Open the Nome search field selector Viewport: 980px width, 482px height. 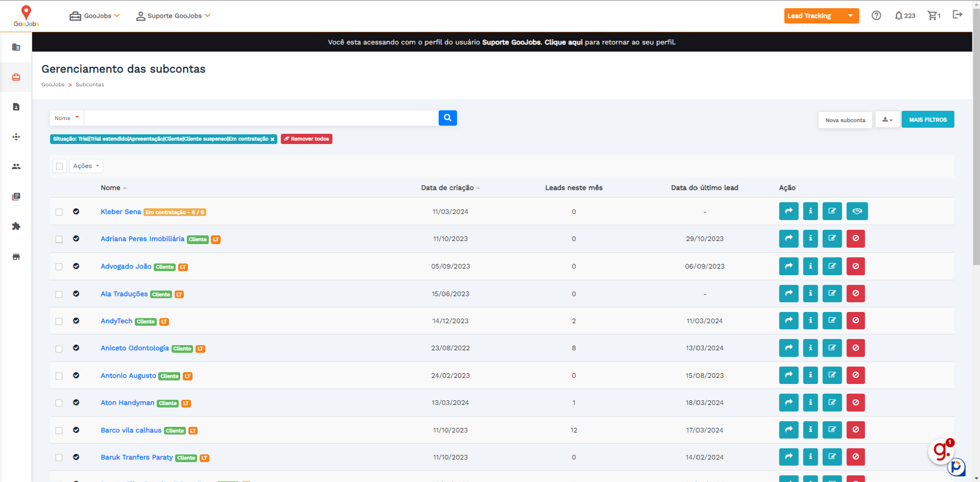click(x=67, y=118)
